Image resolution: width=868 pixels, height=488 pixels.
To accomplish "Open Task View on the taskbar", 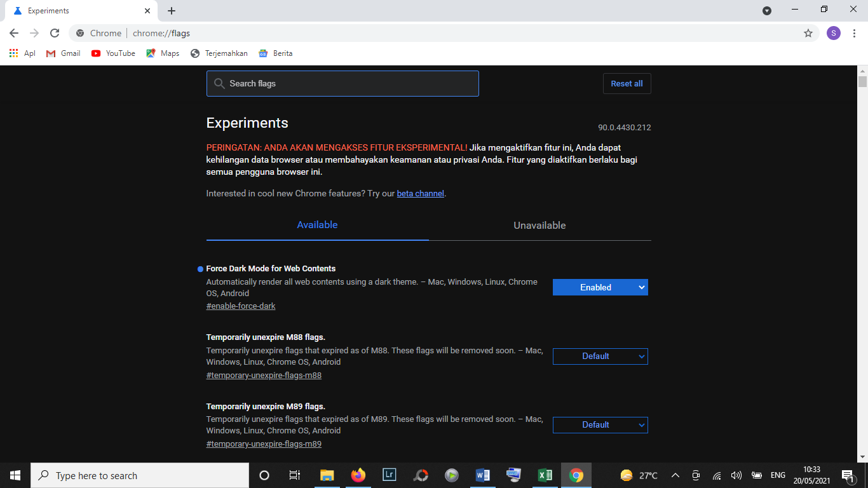I will [295, 475].
